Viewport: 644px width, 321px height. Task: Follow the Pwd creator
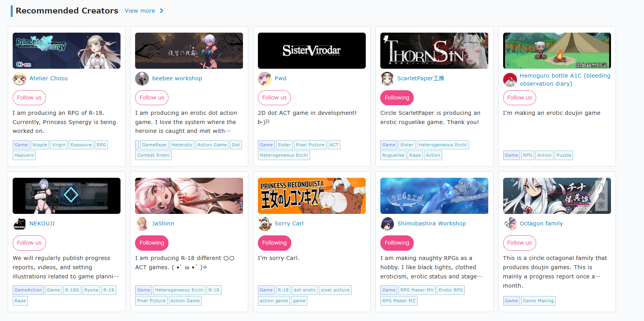click(x=274, y=98)
